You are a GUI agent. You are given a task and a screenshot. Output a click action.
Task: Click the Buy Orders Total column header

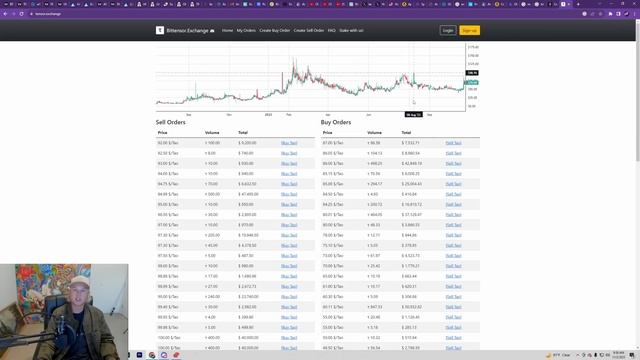(406, 133)
